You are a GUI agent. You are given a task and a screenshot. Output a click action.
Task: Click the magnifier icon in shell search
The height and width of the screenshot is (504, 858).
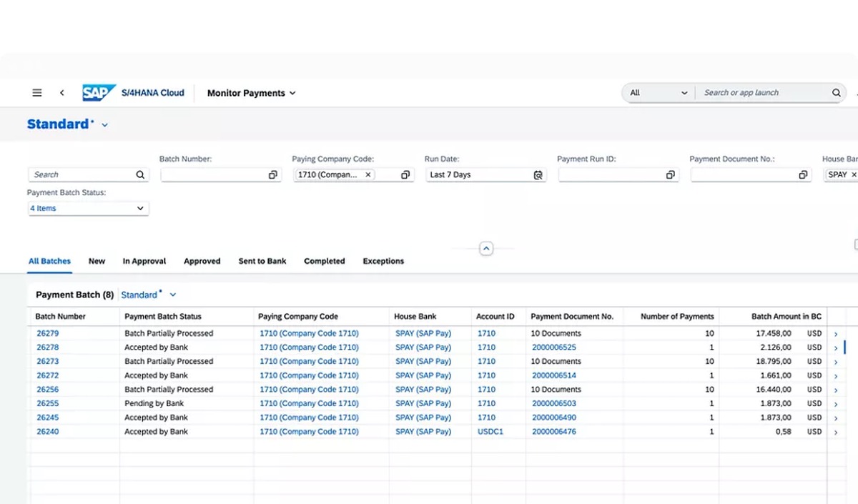[837, 93]
